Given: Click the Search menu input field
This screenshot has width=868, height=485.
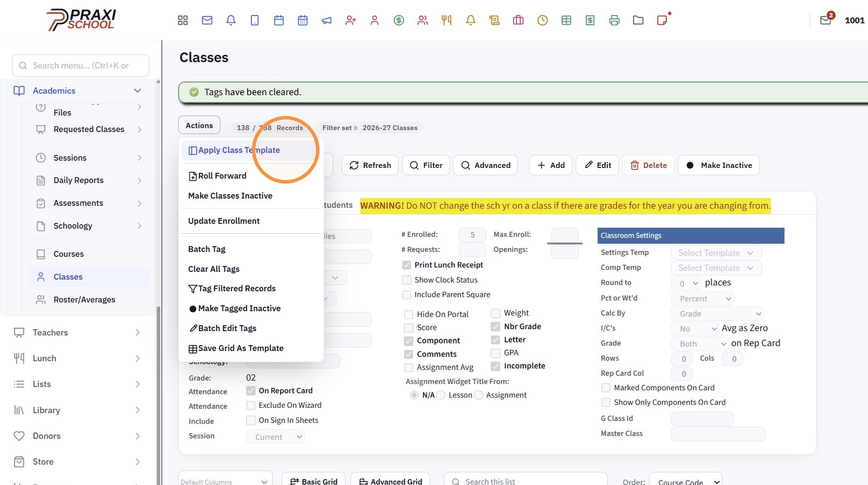Looking at the screenshot, I should click(x=81, y=66).
